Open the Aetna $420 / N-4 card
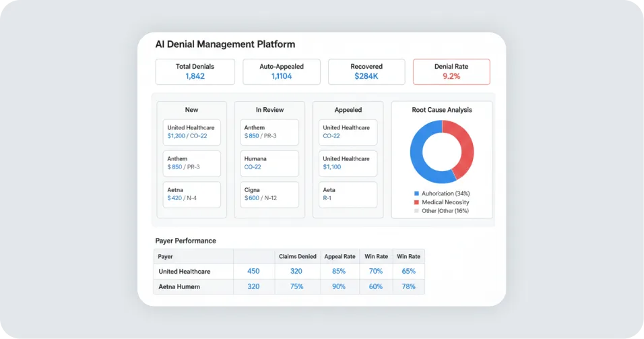 [191, 194]
